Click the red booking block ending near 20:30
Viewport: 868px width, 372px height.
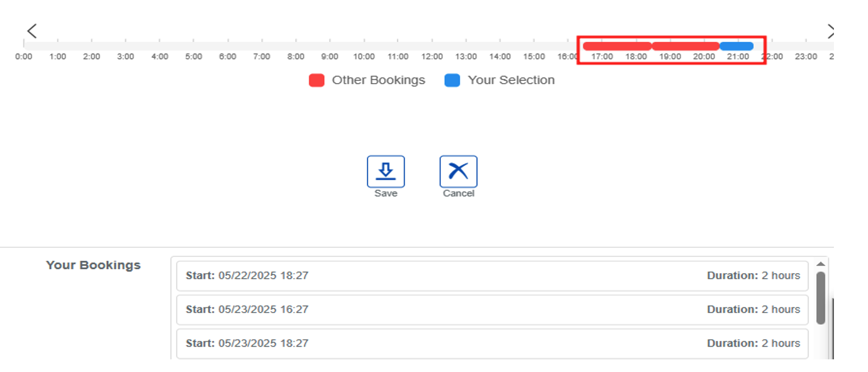(x=685, y=46)
